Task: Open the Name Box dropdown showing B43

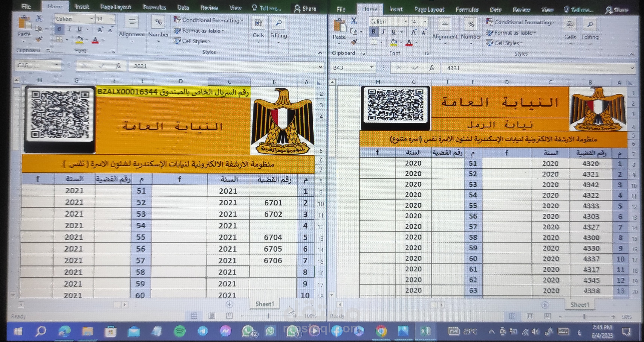Action: pyautogui.click(x=371, y=68)
